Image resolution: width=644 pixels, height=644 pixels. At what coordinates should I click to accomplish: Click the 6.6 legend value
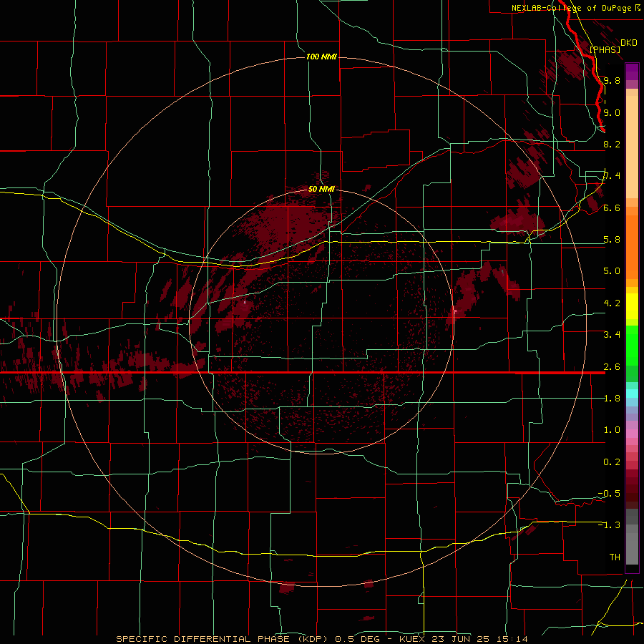click(612, 208)
